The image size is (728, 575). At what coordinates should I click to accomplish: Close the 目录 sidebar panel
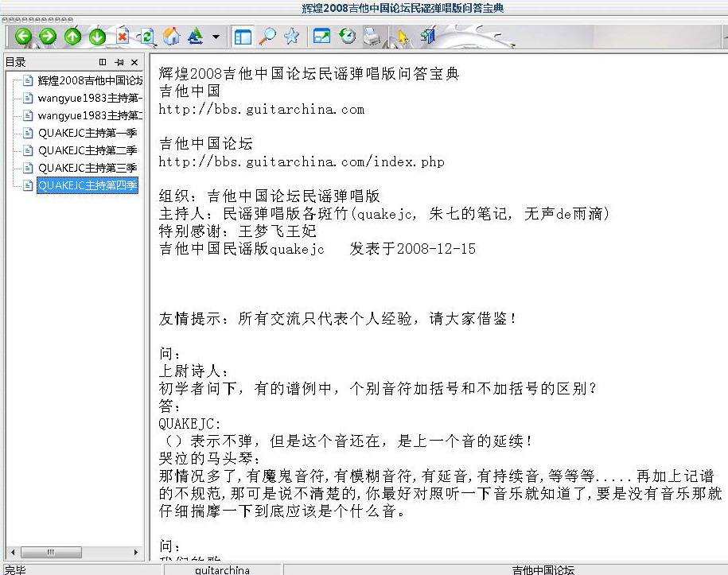point(134,62)
